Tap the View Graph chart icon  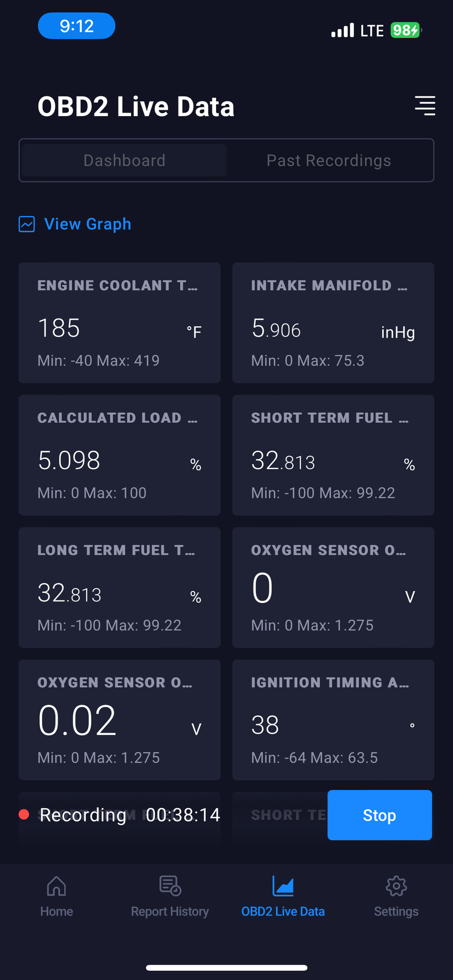(27, 224)
